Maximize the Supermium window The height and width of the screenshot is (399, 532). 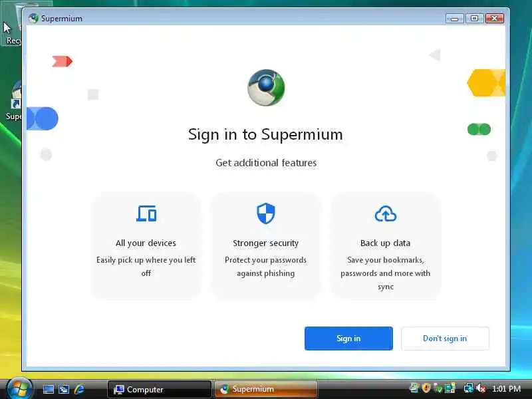[x=474, y=19]
